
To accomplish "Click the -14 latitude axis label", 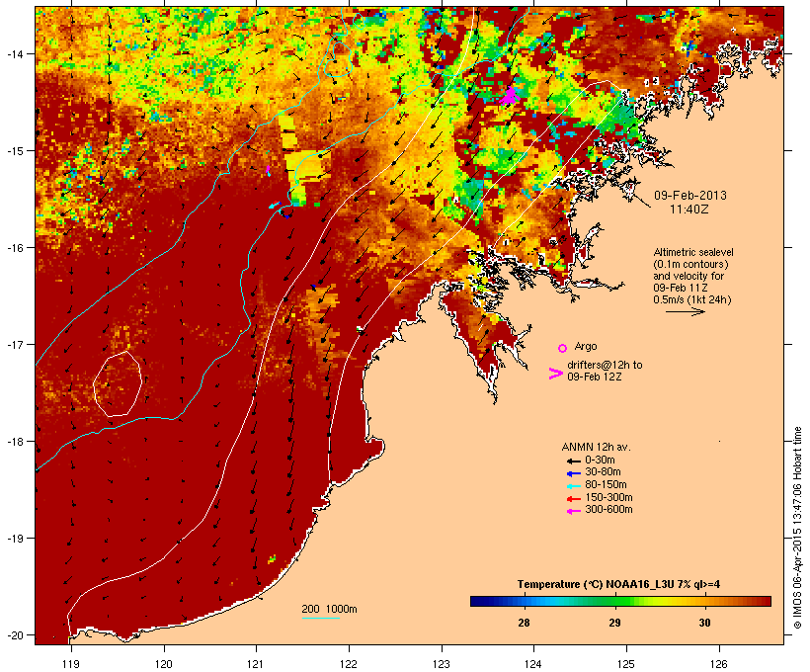I will click(15, 53).
